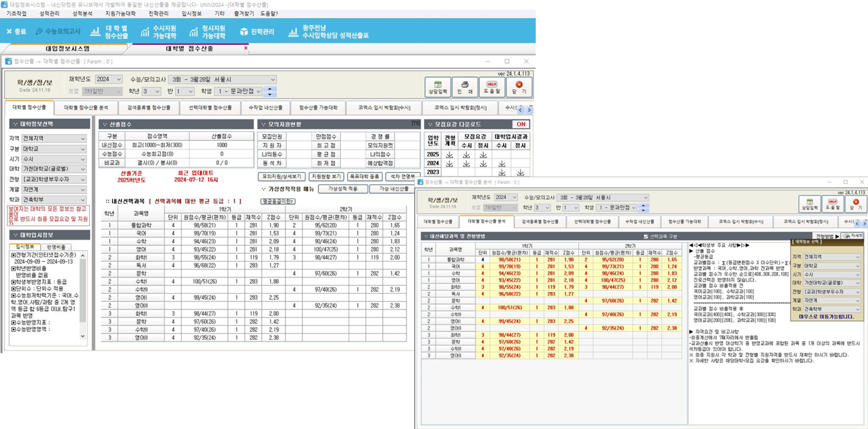Switch to 수작업 내신산출 tab in main window
Image resolution: width=868 pixels, height=429 pixels.
coord(266,108)
